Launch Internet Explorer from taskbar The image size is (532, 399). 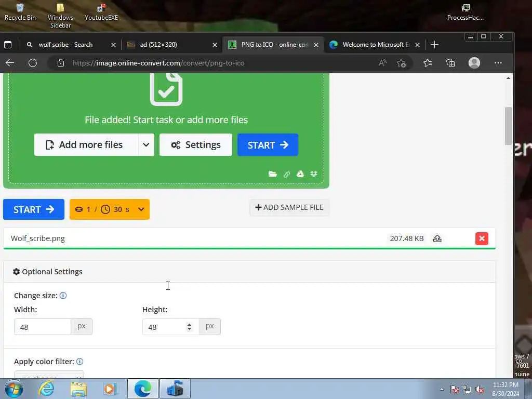tap(46, 389)
